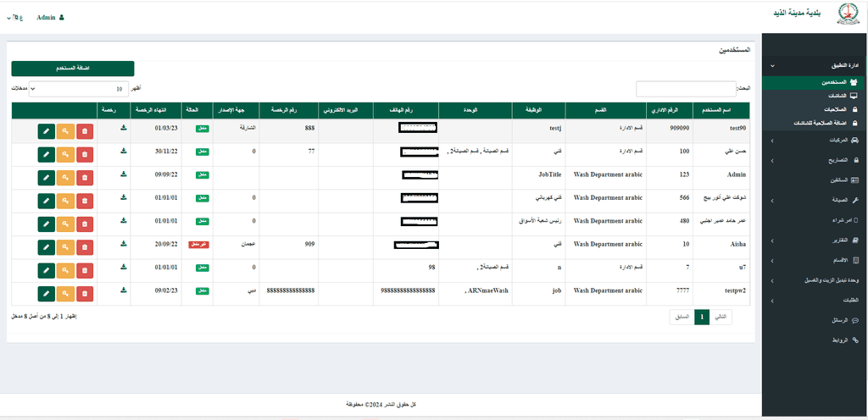This screenshot has width=868, height=420.
Task: Edit user test90 with pencil icon
Action: (47, 131)
